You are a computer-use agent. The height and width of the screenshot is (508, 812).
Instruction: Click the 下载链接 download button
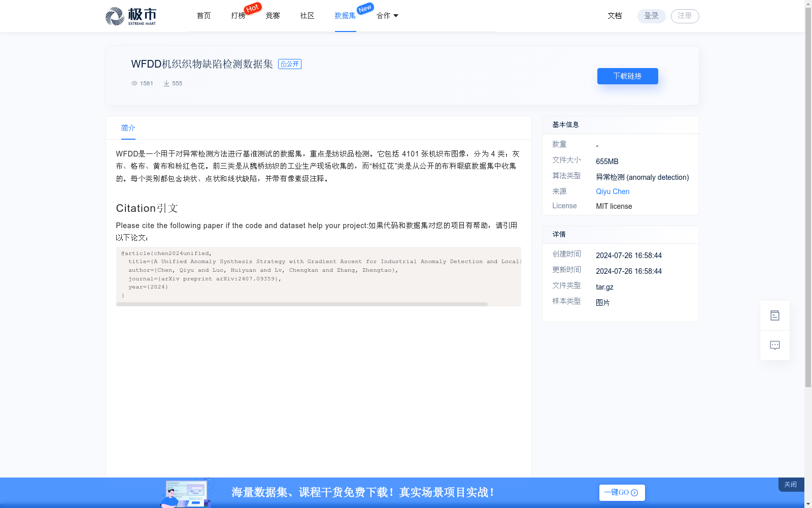click(628, 76)
